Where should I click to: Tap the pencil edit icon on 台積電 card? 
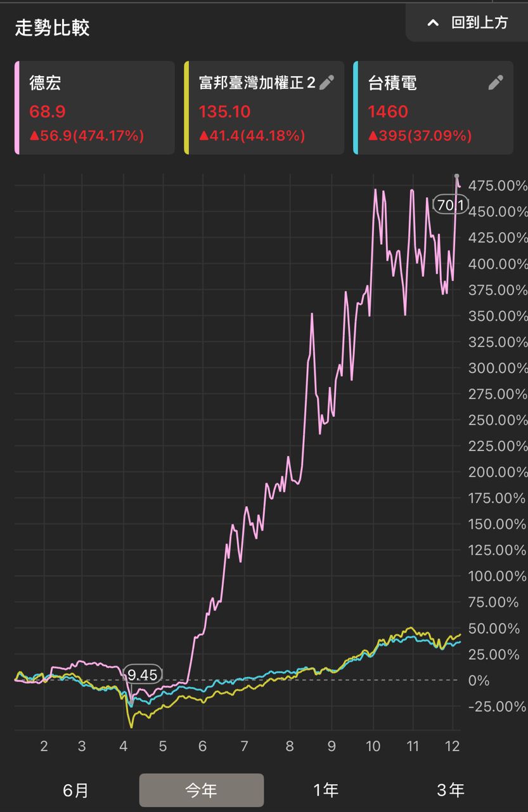496,82
